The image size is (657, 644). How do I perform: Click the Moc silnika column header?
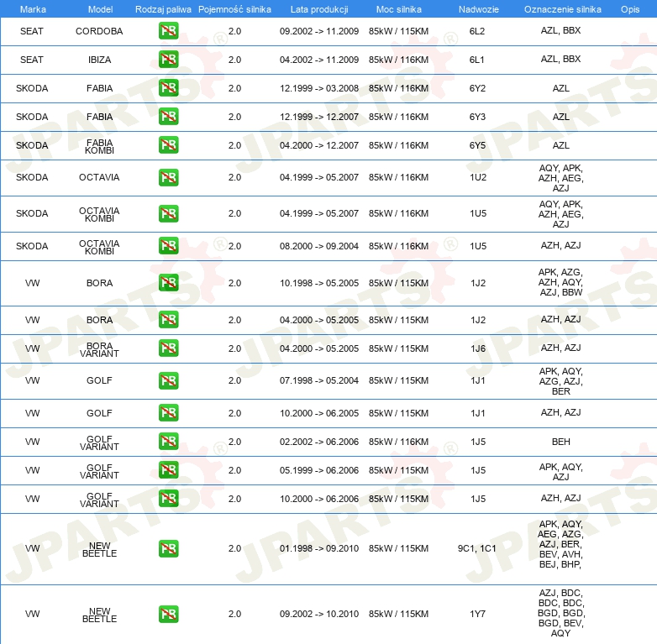tap(398, 9)
